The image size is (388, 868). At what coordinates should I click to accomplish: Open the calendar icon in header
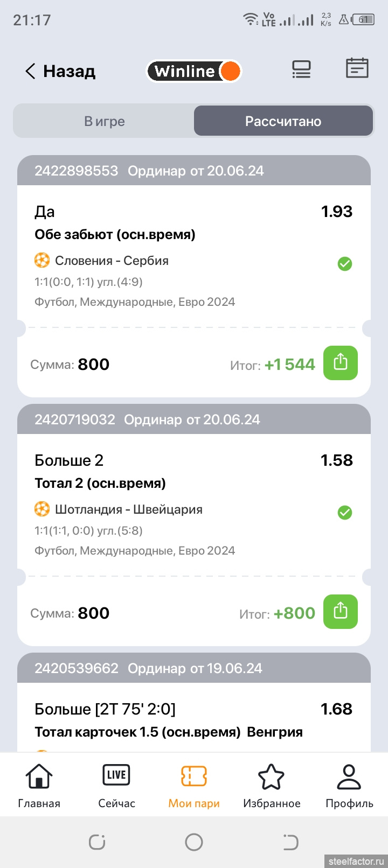pyautogui.click(x=357, y=68)
